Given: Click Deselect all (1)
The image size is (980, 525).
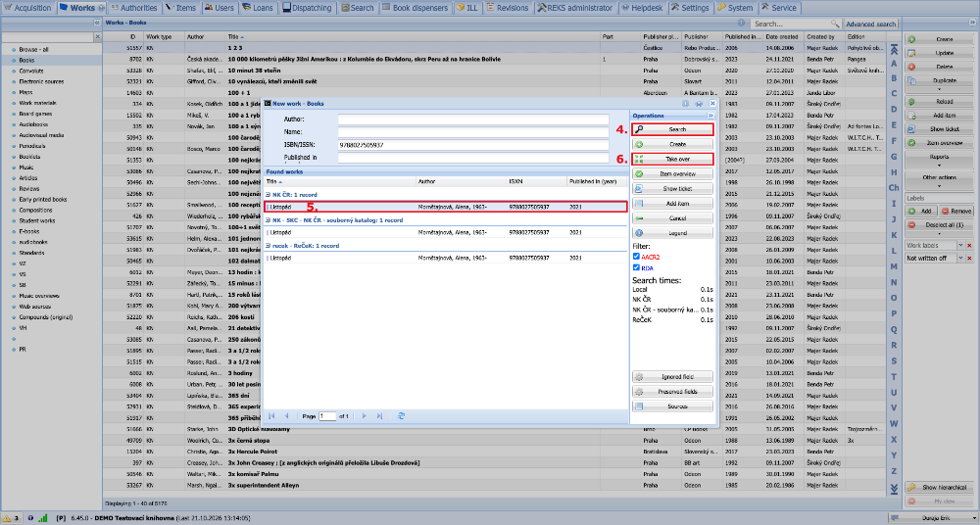Looking at the screenshot, I should tap(939, 227).
